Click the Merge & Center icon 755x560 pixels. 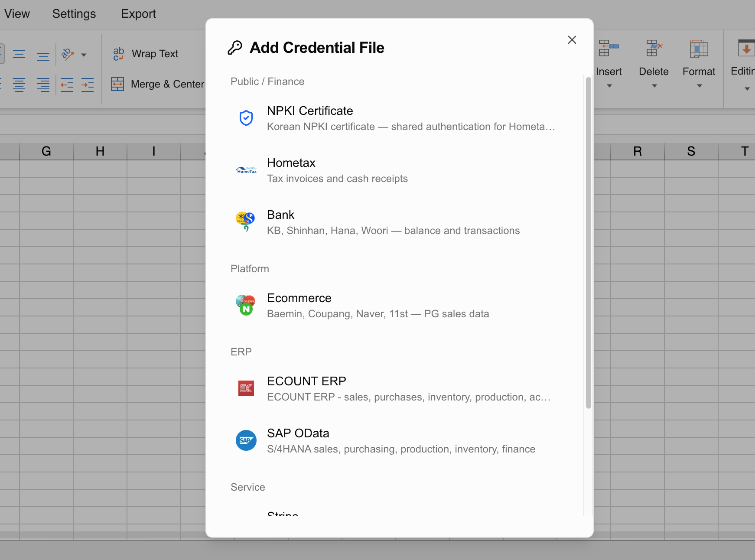point(117,84)
